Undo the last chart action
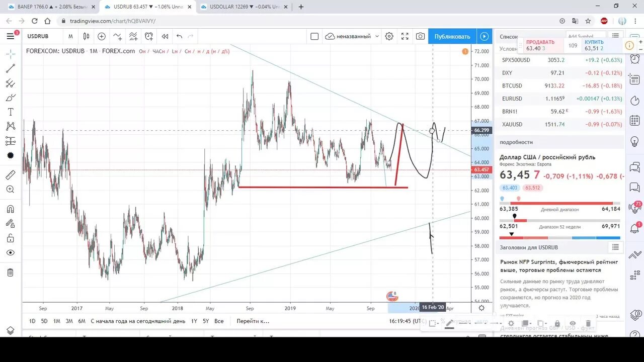Viewport: 644px width, 362px height. click(179, 36)
